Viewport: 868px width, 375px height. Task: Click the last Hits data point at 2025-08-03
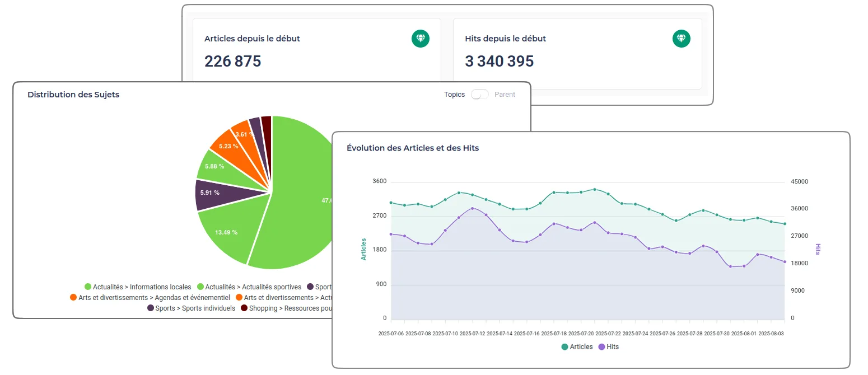coord(785,262)
